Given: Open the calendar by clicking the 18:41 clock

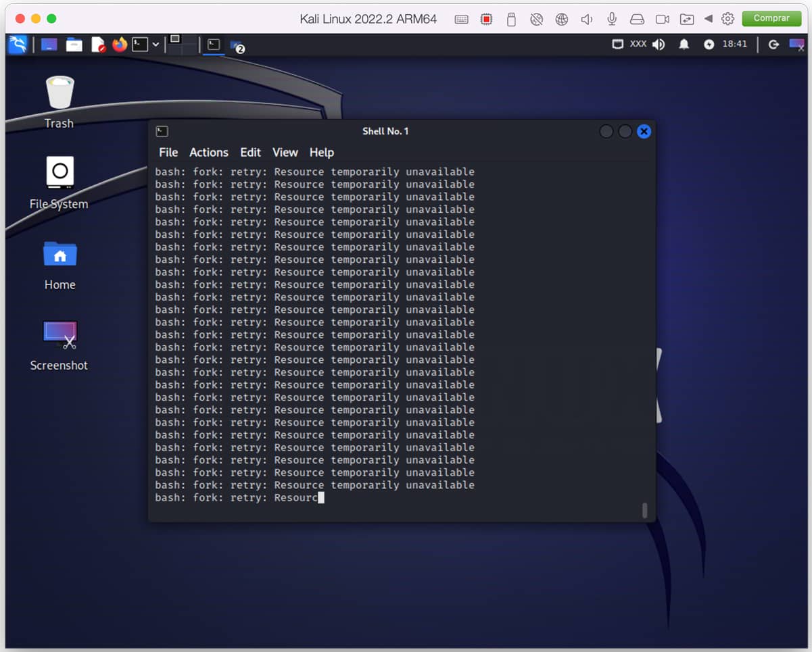Looking at the screenshot, I should coord(735,44).
